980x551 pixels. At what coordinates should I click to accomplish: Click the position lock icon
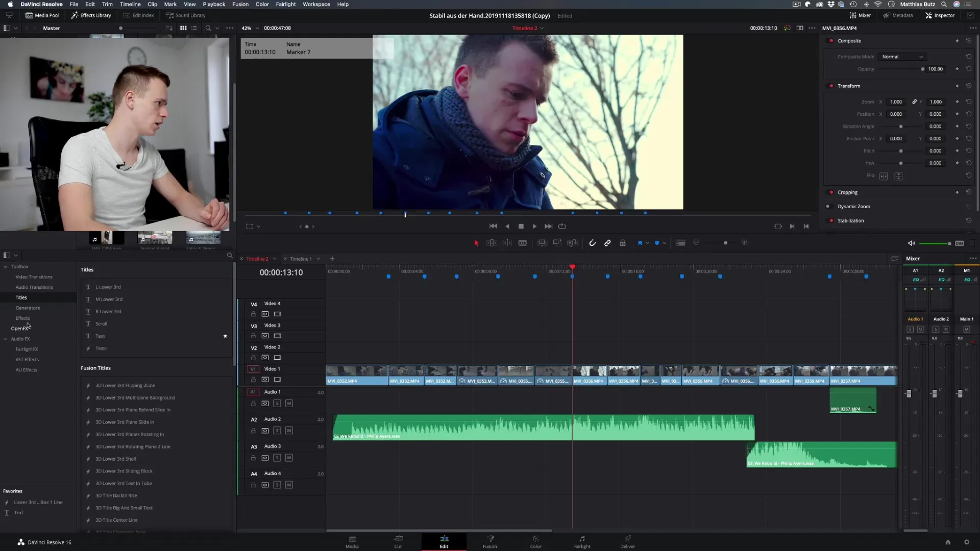coord(622,243)
